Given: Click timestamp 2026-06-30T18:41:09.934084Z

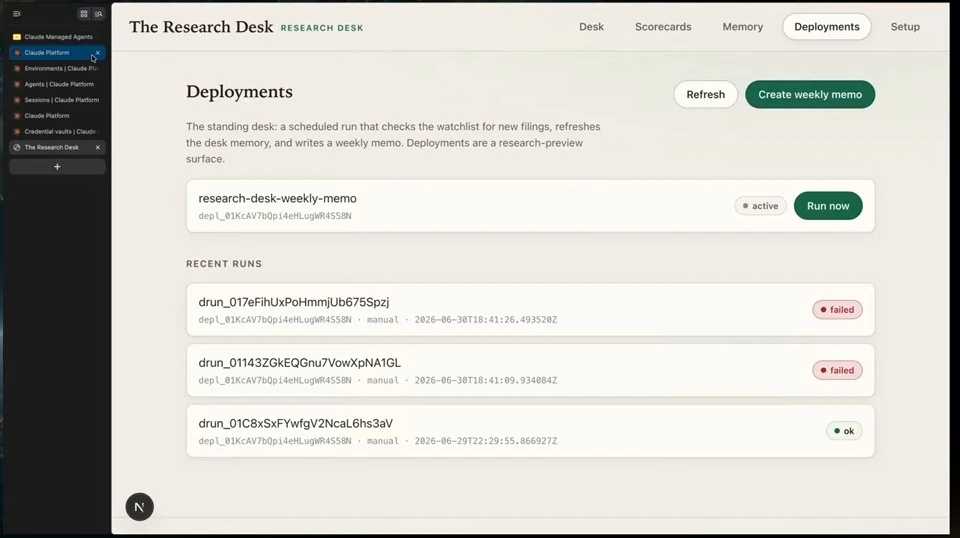Looking at the screenshot, I should (x=486, y=380).
